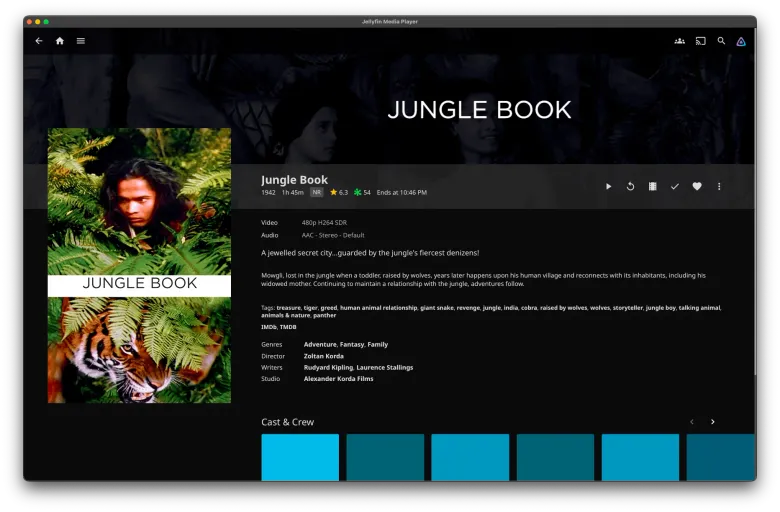Open writer Laurence Stallings' page
The width and height of the screenshot is (780, 512).
(385, 368)
